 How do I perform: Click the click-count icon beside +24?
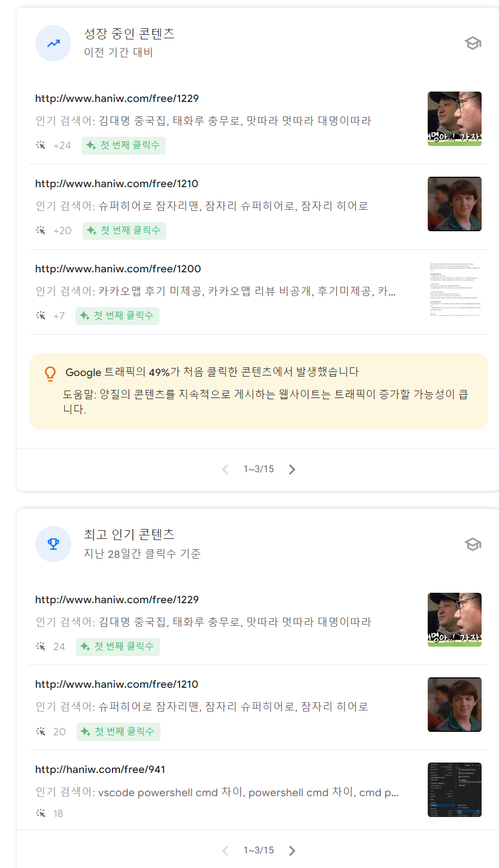pos(41,145)
